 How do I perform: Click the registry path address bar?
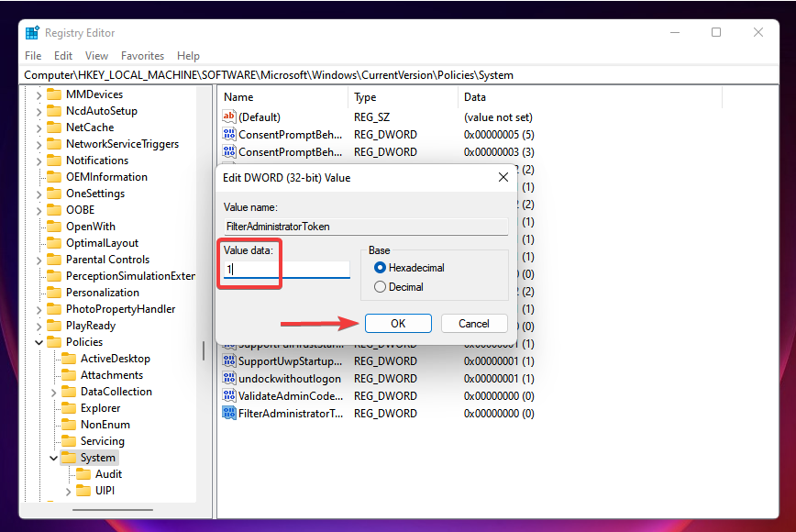coord(399,75)
